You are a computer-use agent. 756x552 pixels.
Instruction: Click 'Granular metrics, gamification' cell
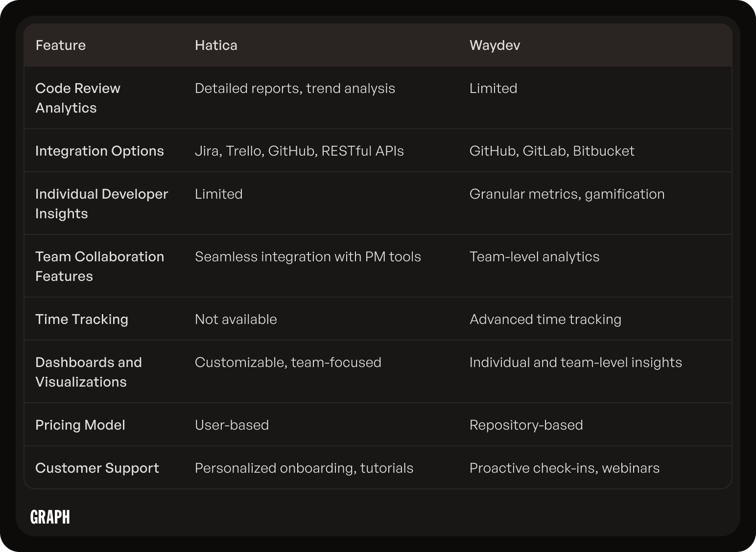coord(567,194)
